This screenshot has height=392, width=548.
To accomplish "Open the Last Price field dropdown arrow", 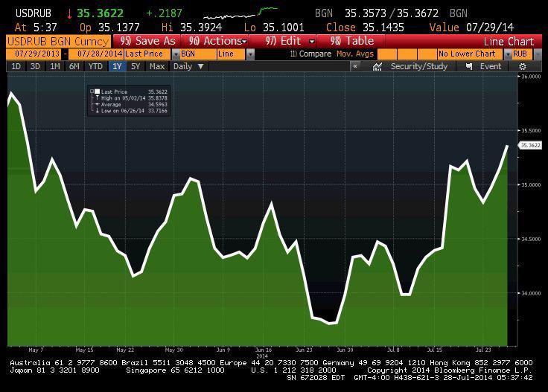I will click(176, 54).
